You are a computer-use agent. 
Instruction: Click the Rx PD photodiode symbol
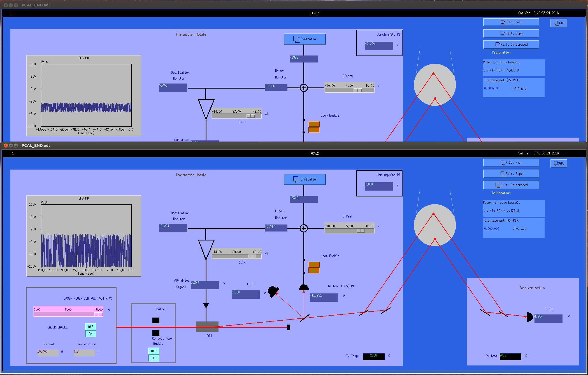(x=529, y=317)
